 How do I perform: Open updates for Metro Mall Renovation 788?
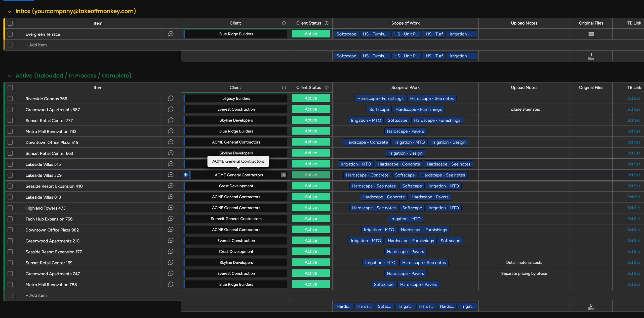(171, 284)
